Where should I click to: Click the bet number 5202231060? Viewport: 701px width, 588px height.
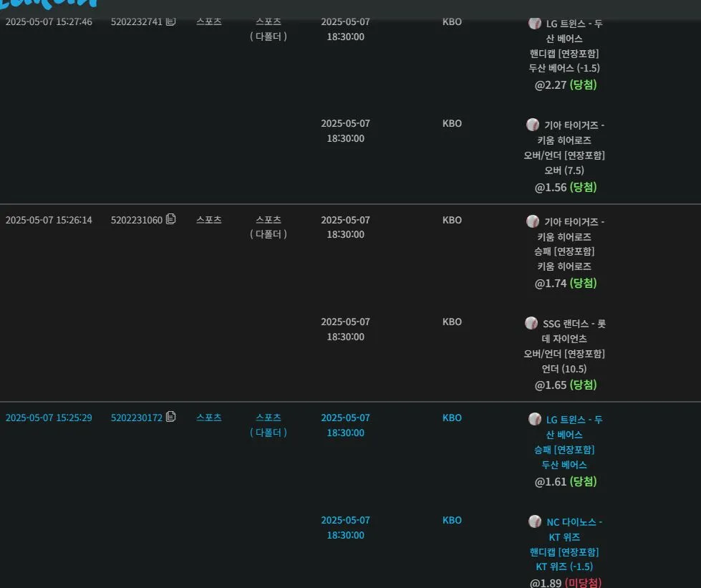pos(136,220)
